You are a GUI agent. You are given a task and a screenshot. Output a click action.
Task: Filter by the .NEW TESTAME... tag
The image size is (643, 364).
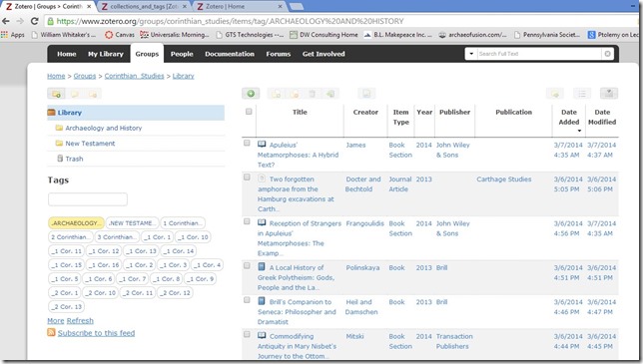click(132, 223)
